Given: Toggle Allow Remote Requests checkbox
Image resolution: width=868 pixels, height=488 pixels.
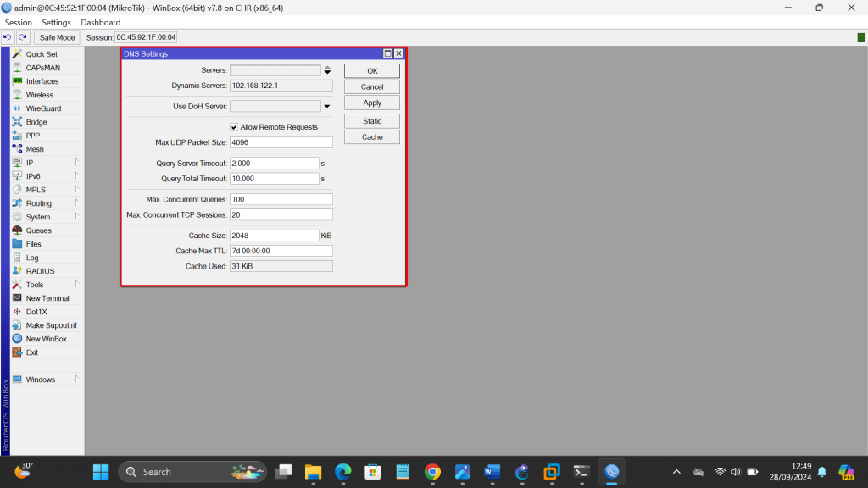Looking at the screenshot, I should pyautogui.click(x=234, y=127).
